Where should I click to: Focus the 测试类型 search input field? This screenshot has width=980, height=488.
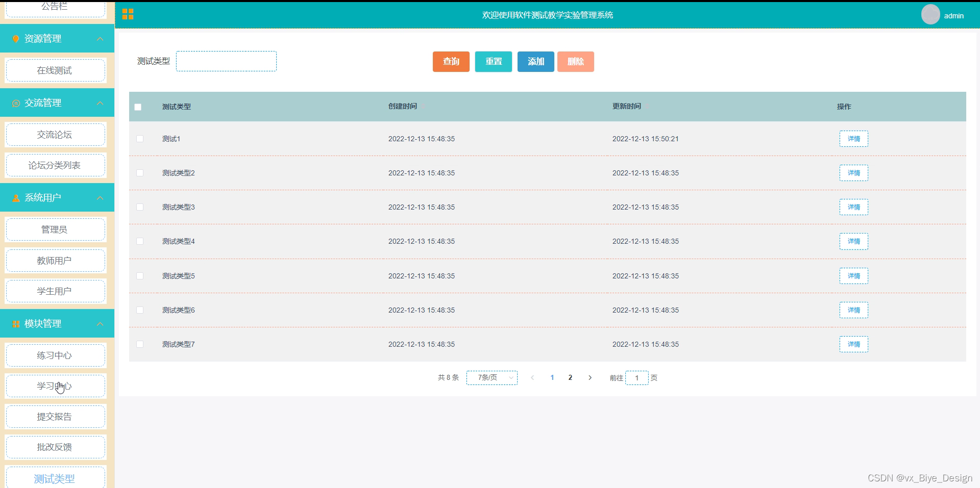click(x=226, y=61)
